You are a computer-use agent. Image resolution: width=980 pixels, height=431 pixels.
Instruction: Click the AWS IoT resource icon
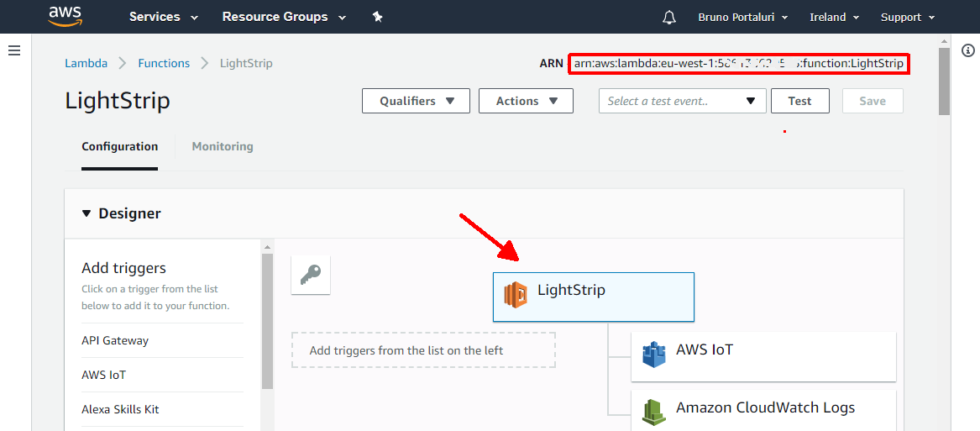click(x=653, y=355)
